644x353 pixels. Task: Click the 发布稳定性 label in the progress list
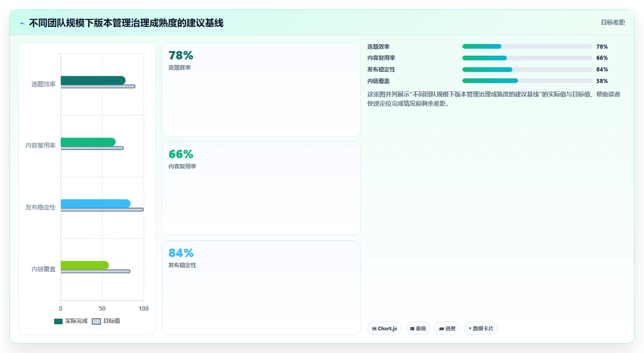coord(381,70)
